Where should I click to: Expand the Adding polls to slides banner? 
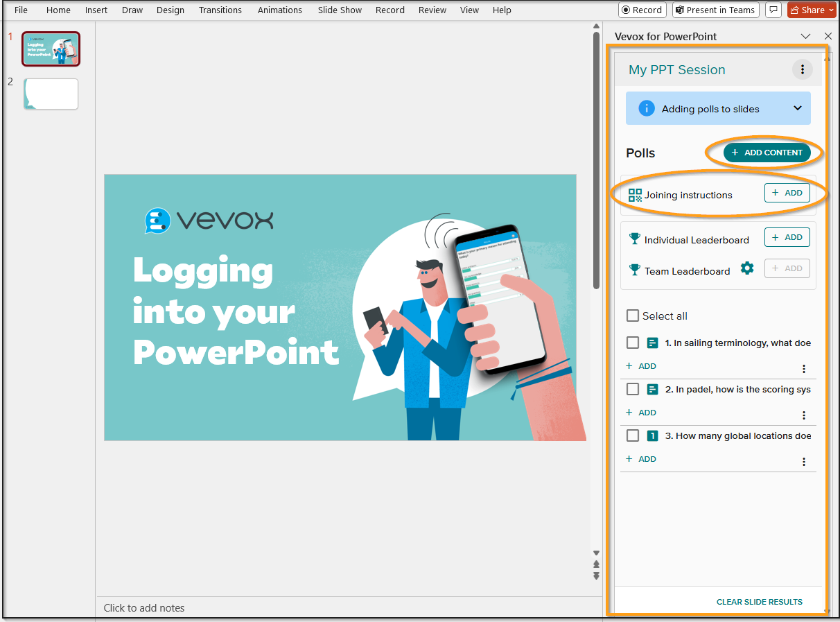pos(798,108)
